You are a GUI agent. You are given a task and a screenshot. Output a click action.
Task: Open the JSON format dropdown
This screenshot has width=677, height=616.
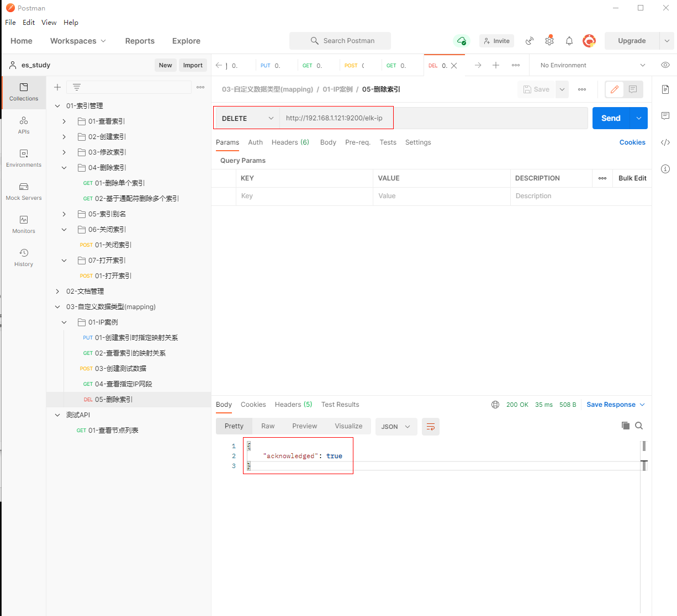click(396, 427)
